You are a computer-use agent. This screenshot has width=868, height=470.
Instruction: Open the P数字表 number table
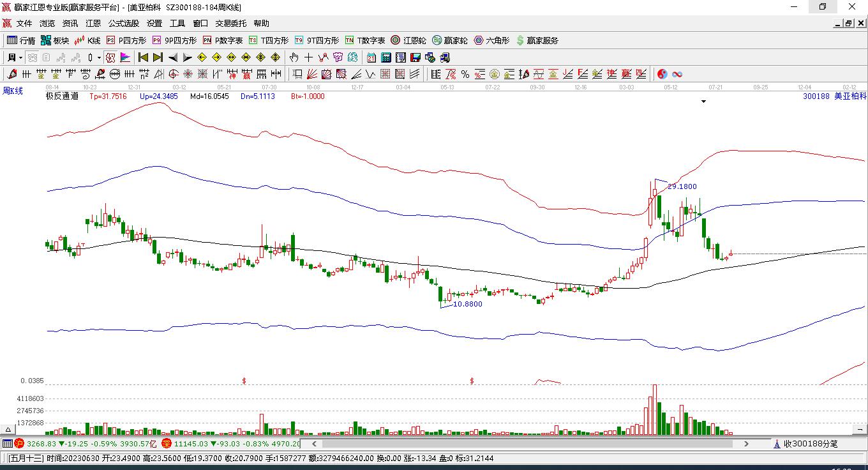[223, 40]
